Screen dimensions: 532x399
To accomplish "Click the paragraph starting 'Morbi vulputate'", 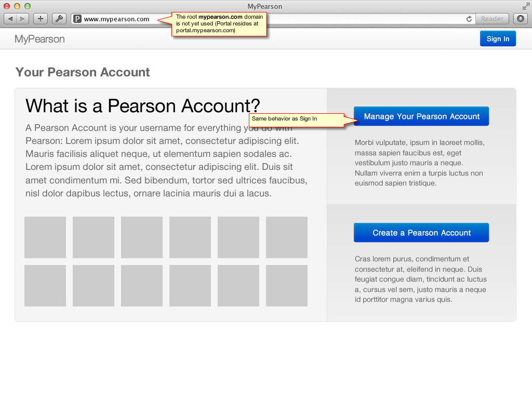I will (420, 163).
